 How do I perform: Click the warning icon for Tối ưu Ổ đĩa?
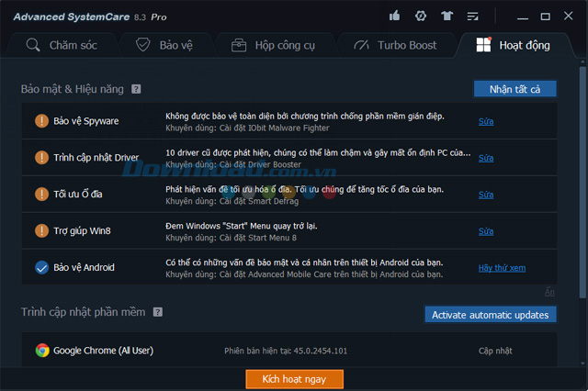pos(41,194)
